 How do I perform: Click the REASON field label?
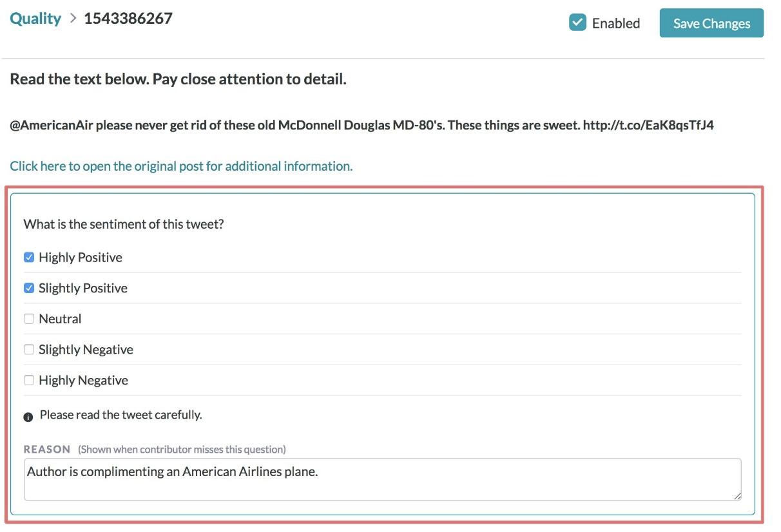[47, 449]
